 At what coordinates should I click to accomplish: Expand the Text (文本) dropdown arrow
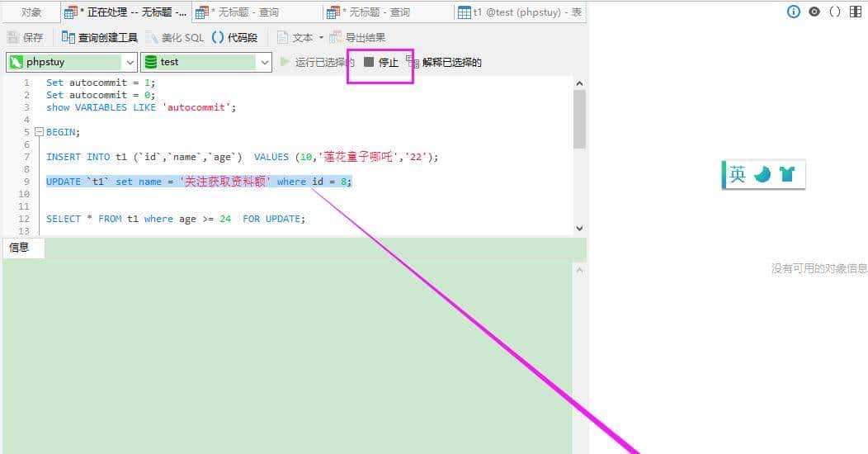pos(321,37)
